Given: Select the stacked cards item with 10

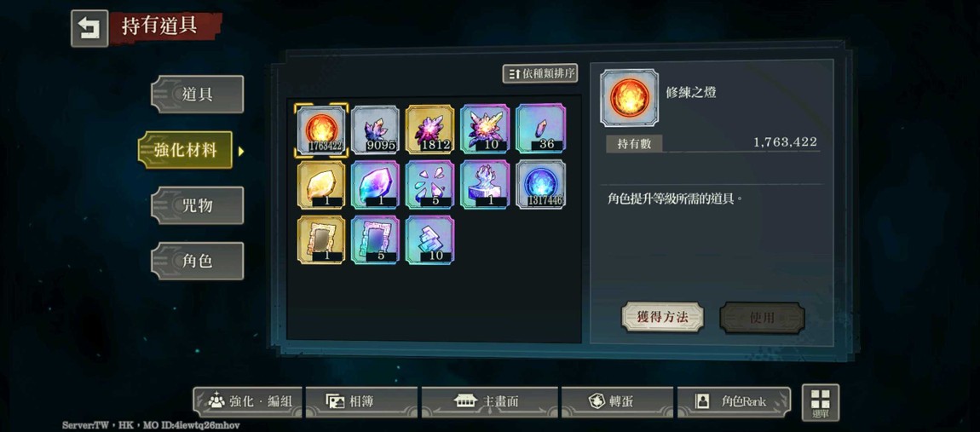Looking at the screenshot, I should tap(430, 239).
